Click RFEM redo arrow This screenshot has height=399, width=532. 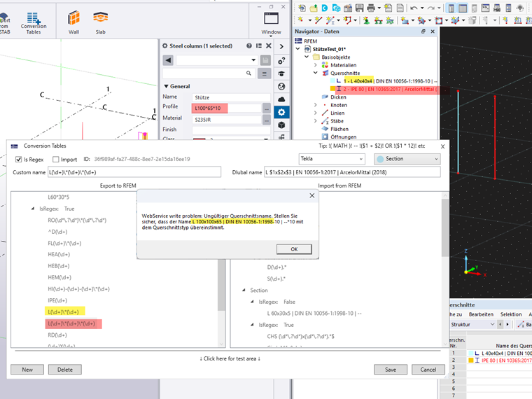coord(431,8)
